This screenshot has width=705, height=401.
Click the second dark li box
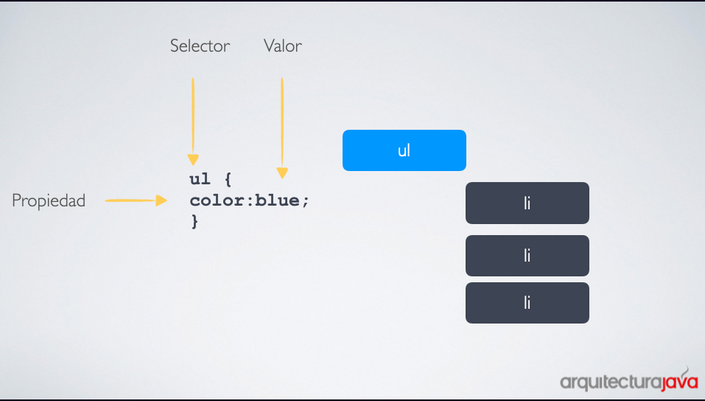click(x=527, y=255)
